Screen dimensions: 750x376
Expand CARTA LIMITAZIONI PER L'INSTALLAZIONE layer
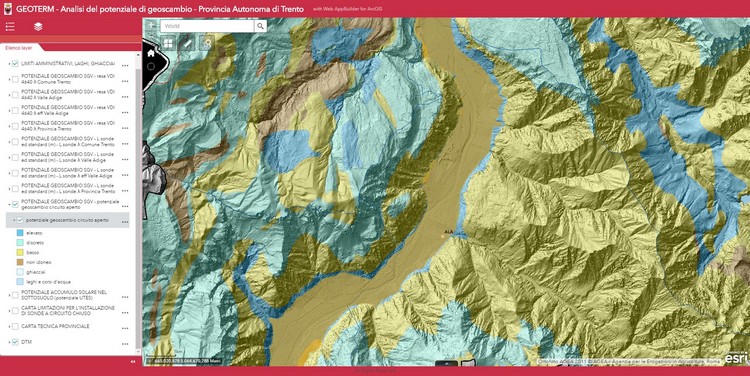point(9,310)
